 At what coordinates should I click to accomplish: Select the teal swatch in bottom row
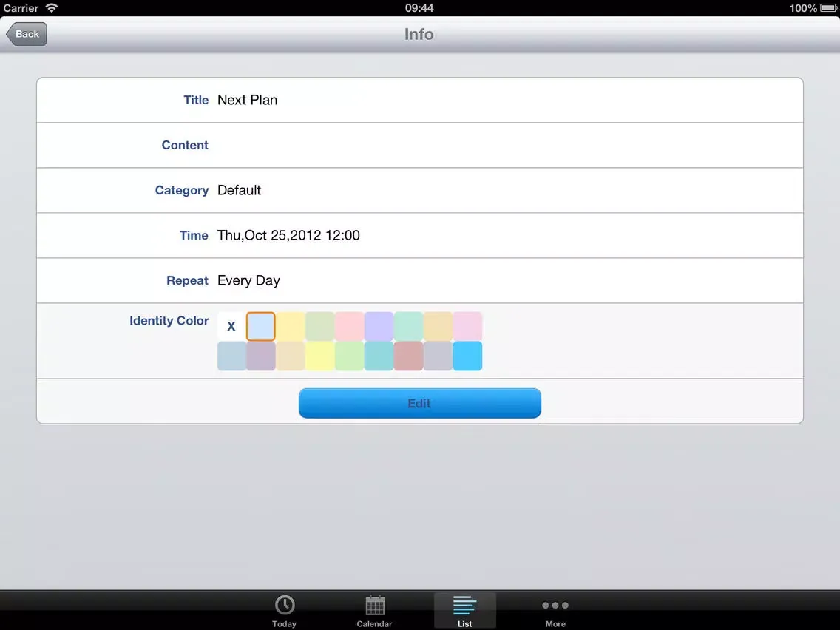(x=379, y=356)
